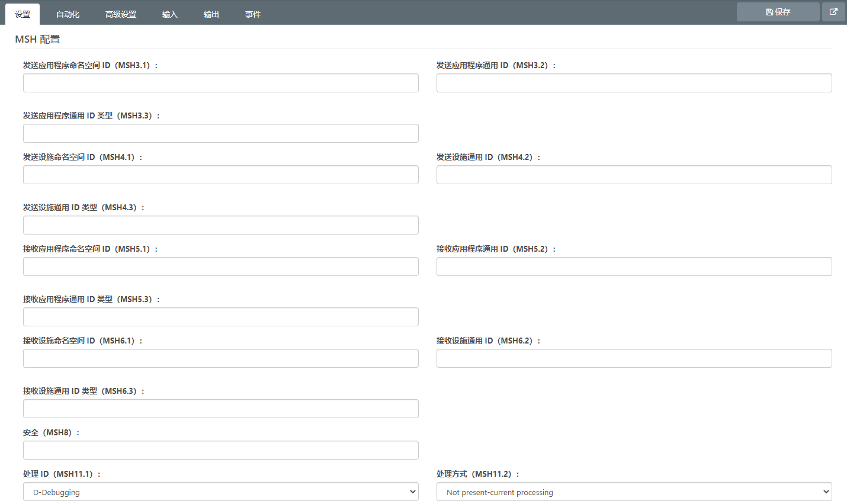Focus the 发送应用程序命名空间 ID (MSH3.1) field
The image size is (847, 504).
(221, 83)
